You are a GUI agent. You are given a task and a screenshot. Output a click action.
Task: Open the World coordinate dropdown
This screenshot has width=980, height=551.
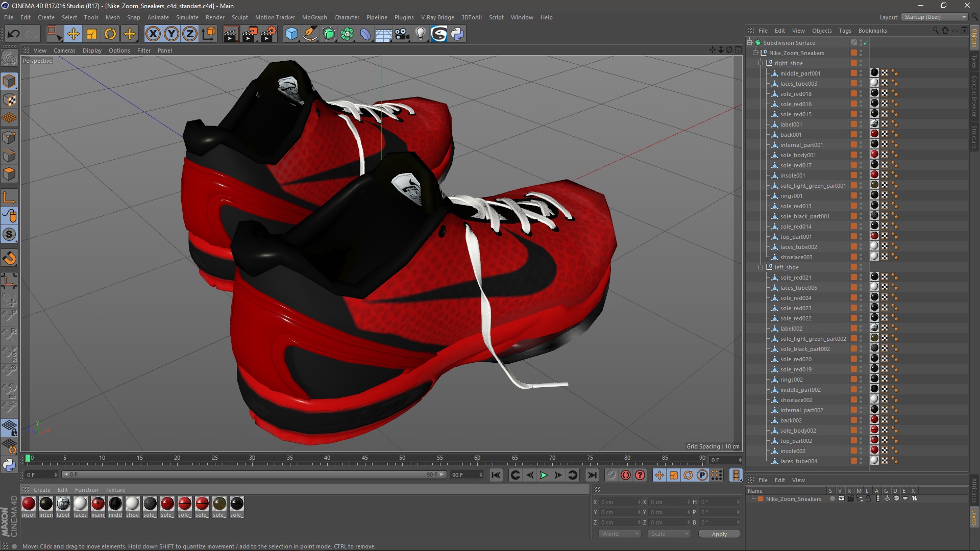tap(620, 534)
